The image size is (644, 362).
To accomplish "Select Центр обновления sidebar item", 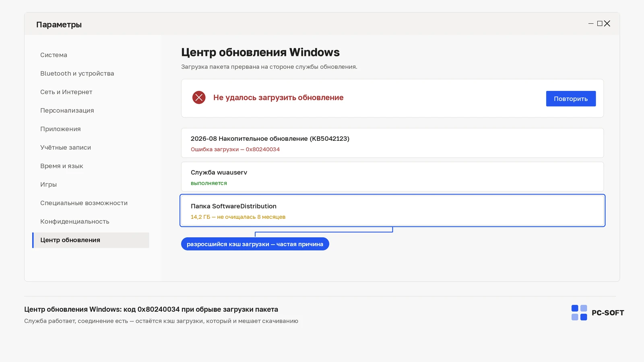I will (91, 240).
